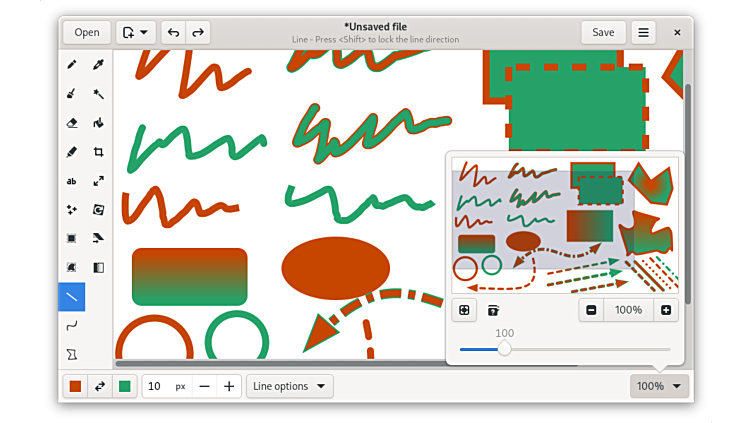Pick the Scale tool
752x423 pixels.
pyautogui.click(x=99, y=181)
